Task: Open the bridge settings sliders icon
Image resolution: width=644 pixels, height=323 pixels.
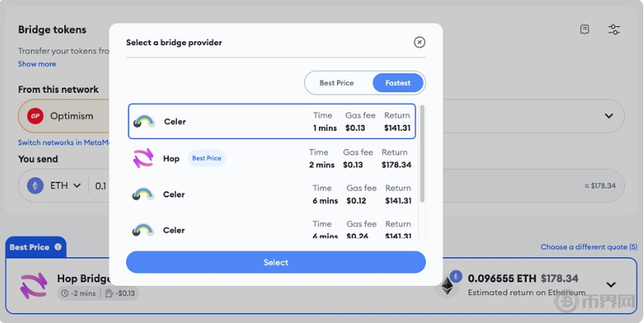Action: [614, 29]
